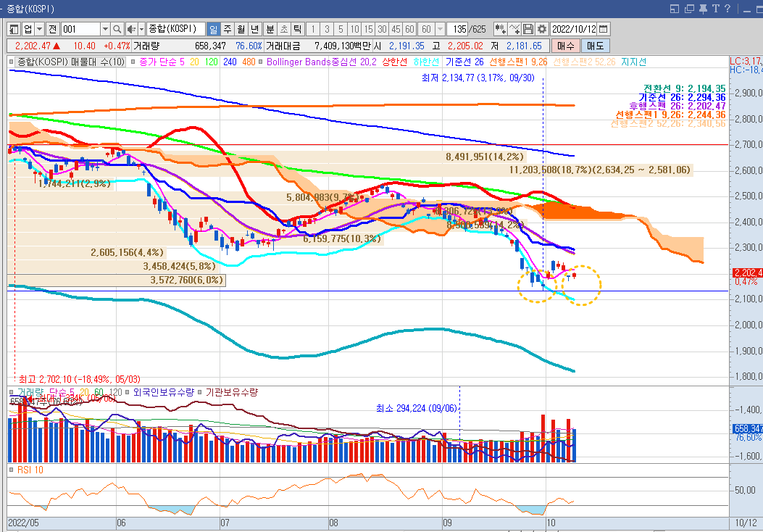Click the small square before 외국인보유수량 legend
This screenshot has width=763, height=532.
[x=128, y=392]
